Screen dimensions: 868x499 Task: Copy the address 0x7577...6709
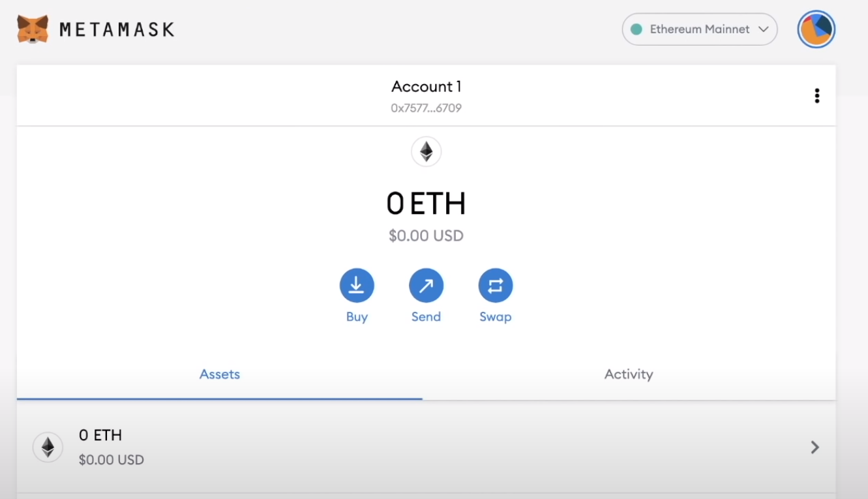(426, 108)
